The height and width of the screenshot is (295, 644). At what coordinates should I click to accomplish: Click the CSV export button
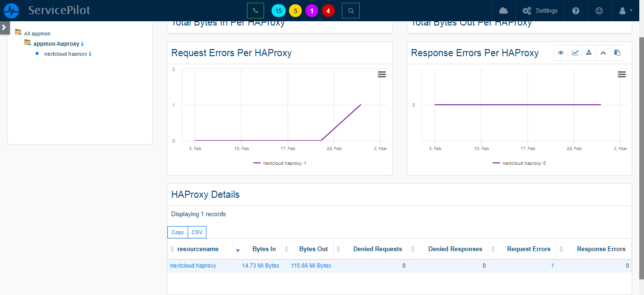point(197,232)
